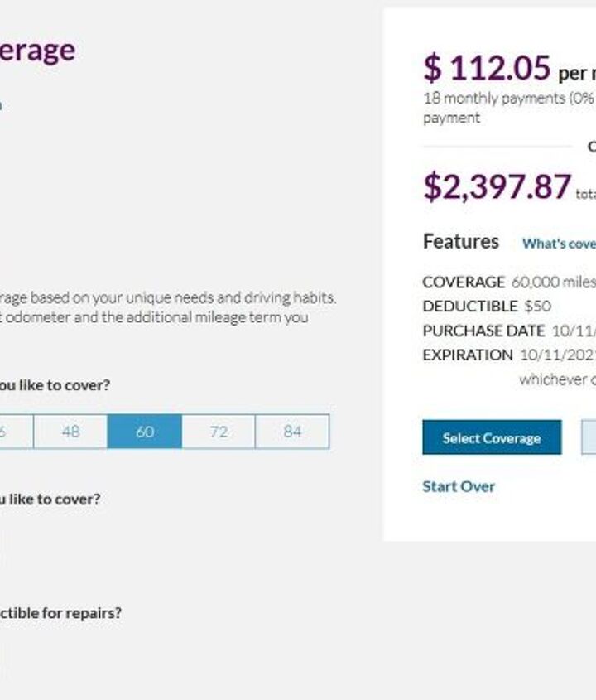Click the DEDUCTIBLE $50 line
This screenshot has width=596, height=700.
(486, 306)
